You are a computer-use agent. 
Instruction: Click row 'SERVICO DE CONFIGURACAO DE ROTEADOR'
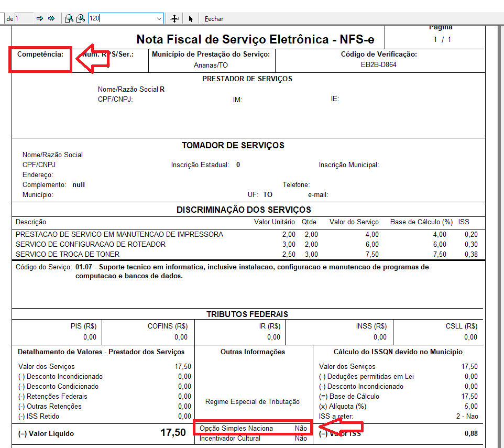coord(247,244)
